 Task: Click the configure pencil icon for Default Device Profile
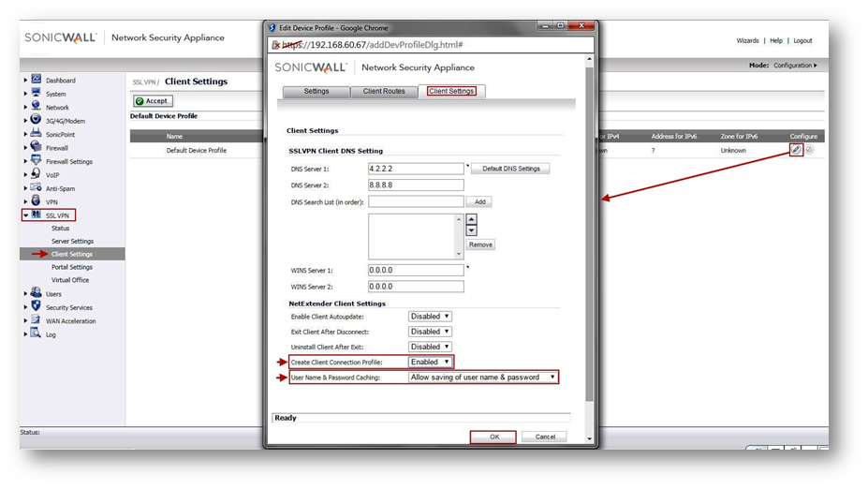(796, 150)
